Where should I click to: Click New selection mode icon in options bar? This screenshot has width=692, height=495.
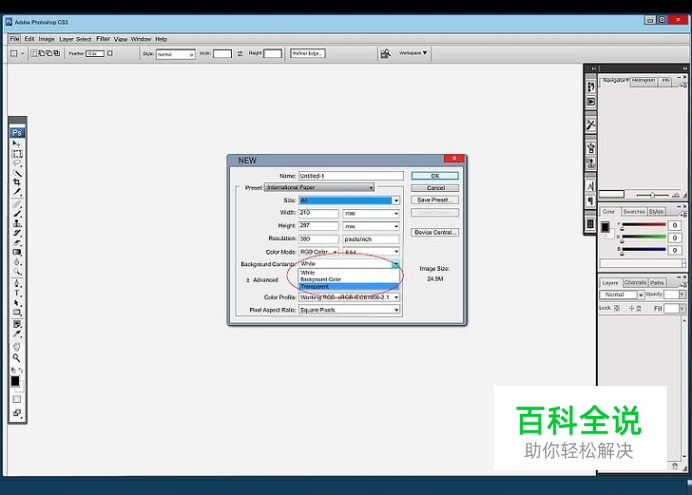(34, 53)
